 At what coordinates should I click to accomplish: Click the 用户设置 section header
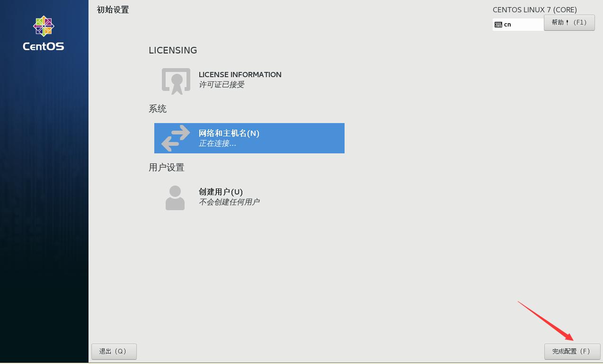tap(167, 167)
